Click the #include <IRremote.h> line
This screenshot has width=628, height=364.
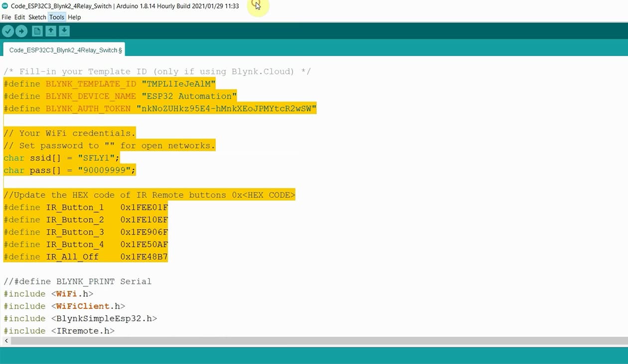[x=59, y=331]
